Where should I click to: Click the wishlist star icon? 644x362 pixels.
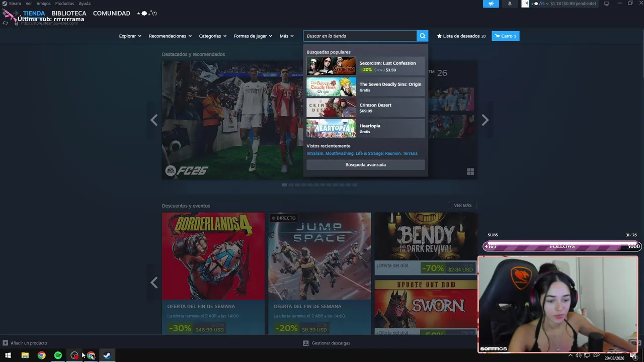(439, 36)
